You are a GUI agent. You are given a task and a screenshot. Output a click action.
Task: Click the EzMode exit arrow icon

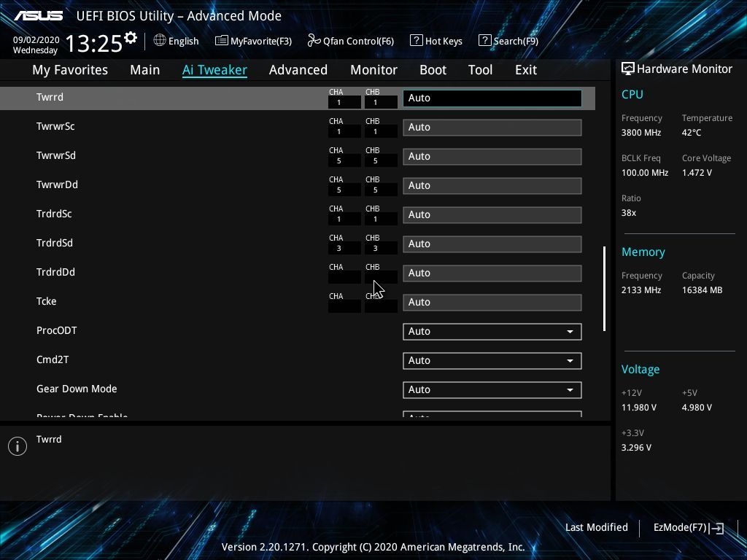click(716, 528)
